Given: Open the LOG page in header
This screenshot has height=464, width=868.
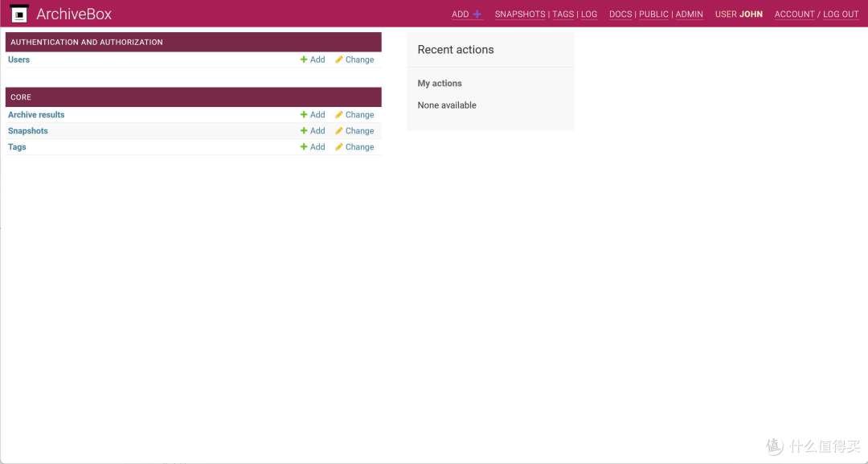Looking at the screenshot, I should (589, 14).
